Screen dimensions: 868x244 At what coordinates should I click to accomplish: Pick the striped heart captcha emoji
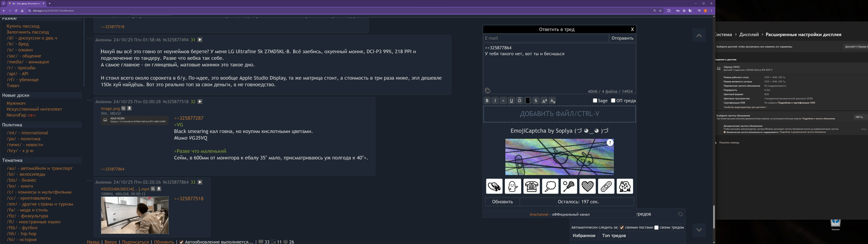(x=587, y=186)
